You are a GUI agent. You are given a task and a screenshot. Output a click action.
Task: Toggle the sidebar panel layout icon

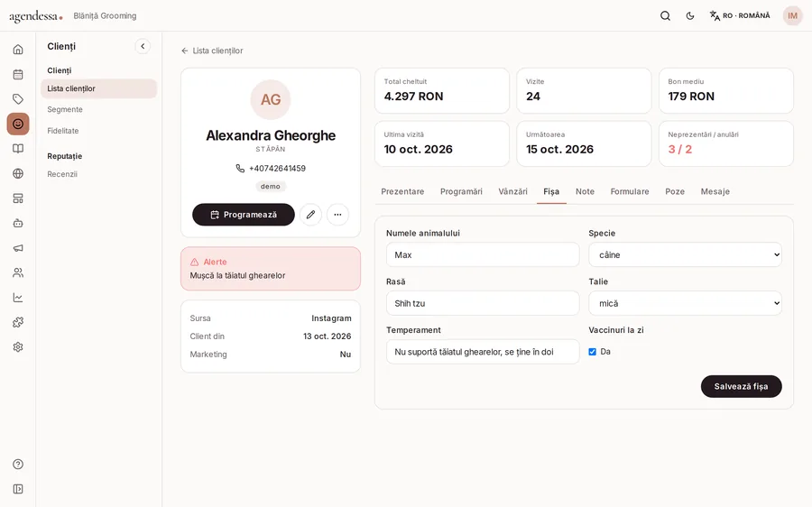point(18,489)
